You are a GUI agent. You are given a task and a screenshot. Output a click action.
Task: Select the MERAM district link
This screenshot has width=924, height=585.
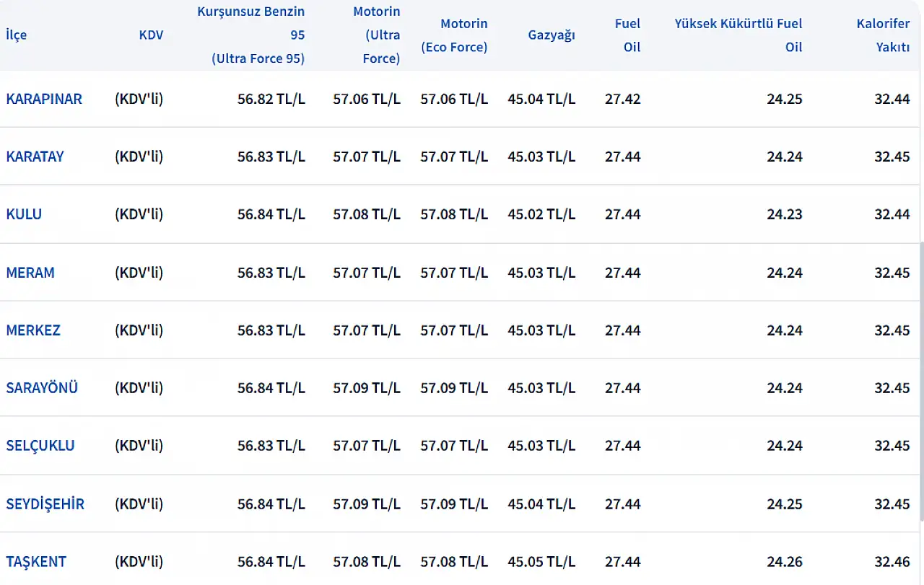pyautogui.click(x=30, y=273)
